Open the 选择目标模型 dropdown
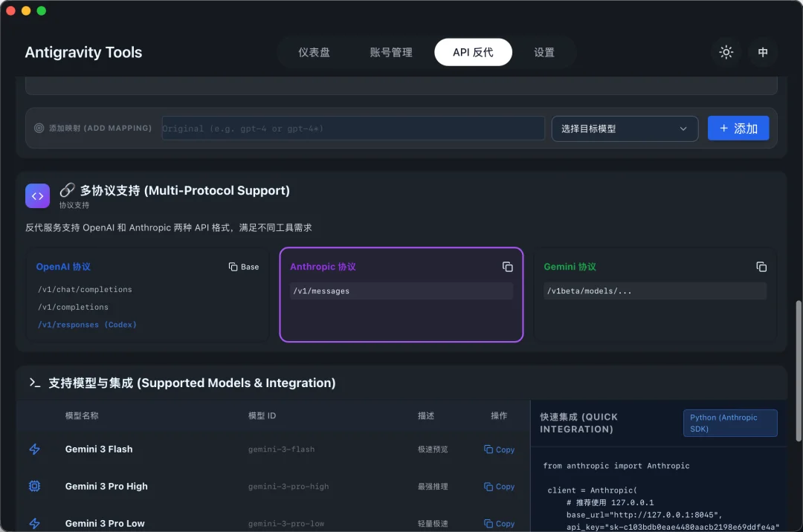803x532 pixels. (x=625, y=128)
